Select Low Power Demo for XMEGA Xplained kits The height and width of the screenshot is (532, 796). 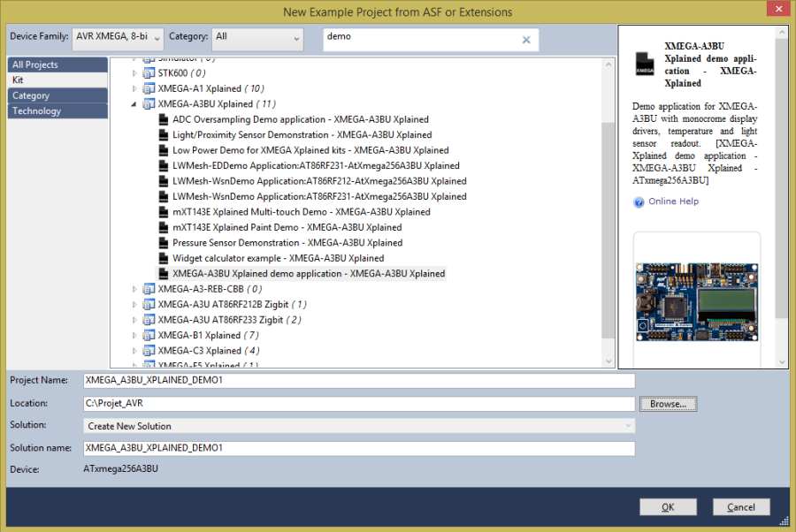click(x=310, y=150)
